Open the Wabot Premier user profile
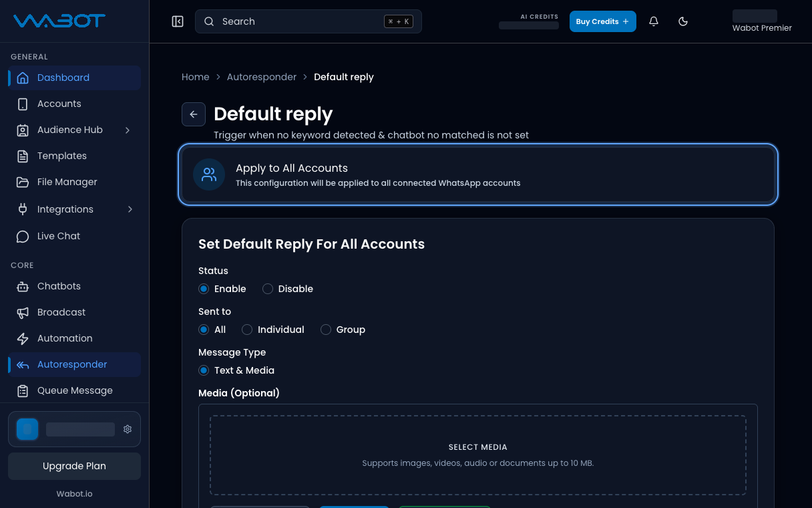812x508 pixels. 762,21
